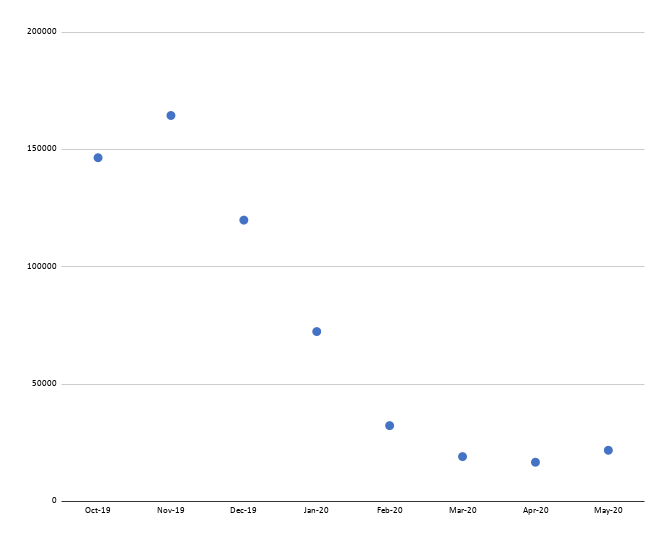Select the Dec-19 data point
Viewport: 672px width, 543px height.
pyautogui.click(x=243, y=220)
